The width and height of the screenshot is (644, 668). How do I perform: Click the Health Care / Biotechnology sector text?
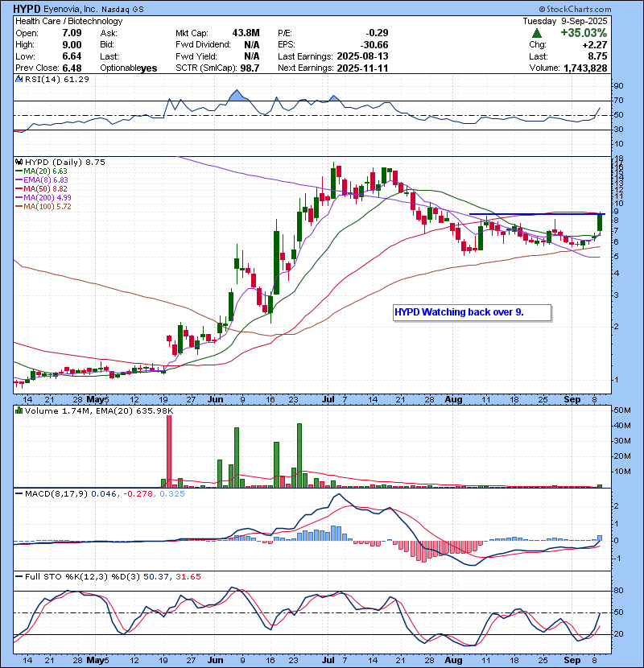tap(69, 21)
